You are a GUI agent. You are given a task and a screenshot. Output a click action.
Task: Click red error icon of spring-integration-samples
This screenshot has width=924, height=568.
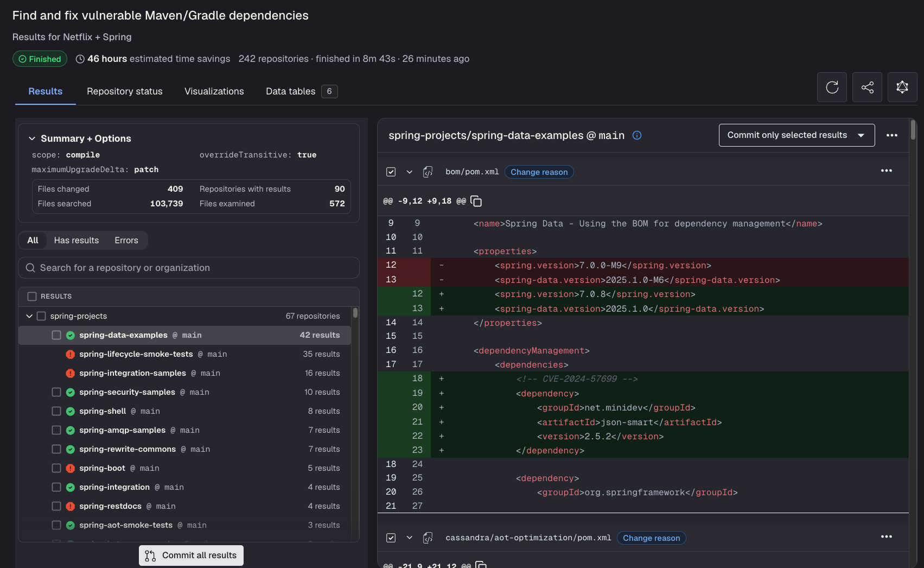tap(71, 373)
